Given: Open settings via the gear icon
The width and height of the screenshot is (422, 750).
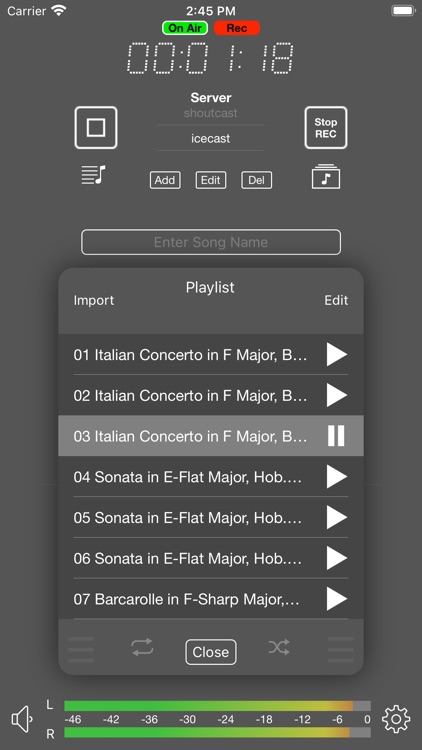Looking at the screenshot, I should (x=396, y=718).
